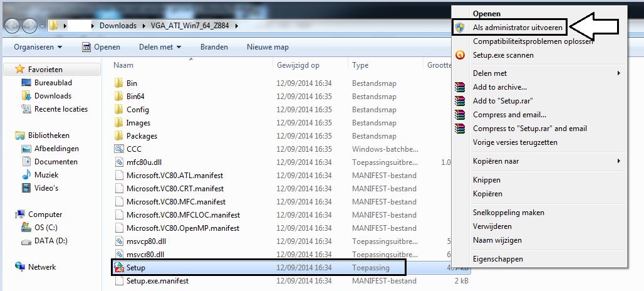Click the Netwerk network icon
The height and width of the screenshot is (291, 644).
[x=19, y=267]
